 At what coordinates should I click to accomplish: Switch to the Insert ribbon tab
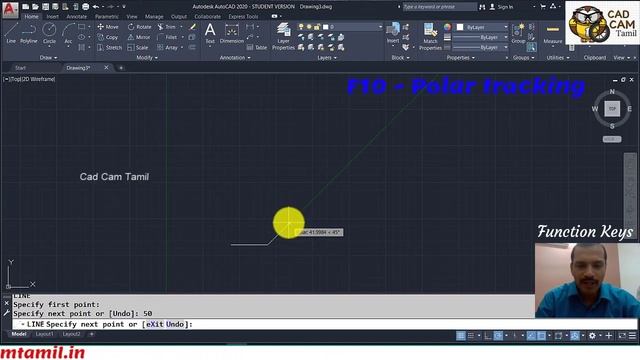[x=53, y=17]
